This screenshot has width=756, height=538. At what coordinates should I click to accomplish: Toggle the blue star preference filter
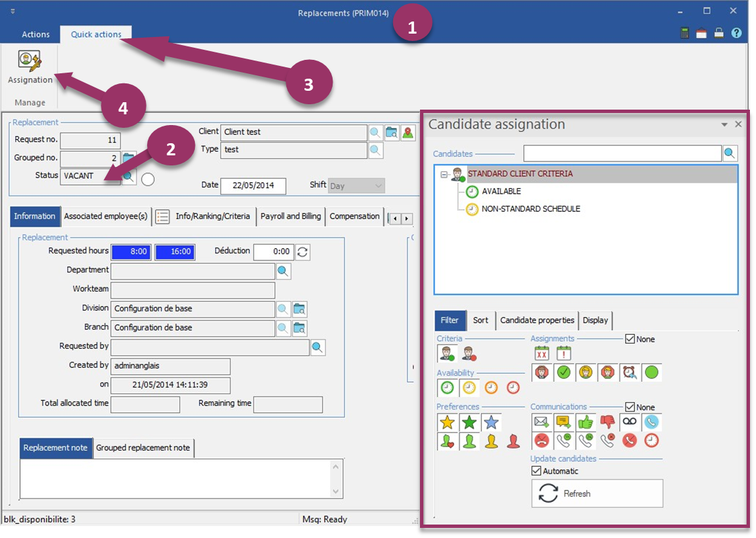tap(491, 422)
